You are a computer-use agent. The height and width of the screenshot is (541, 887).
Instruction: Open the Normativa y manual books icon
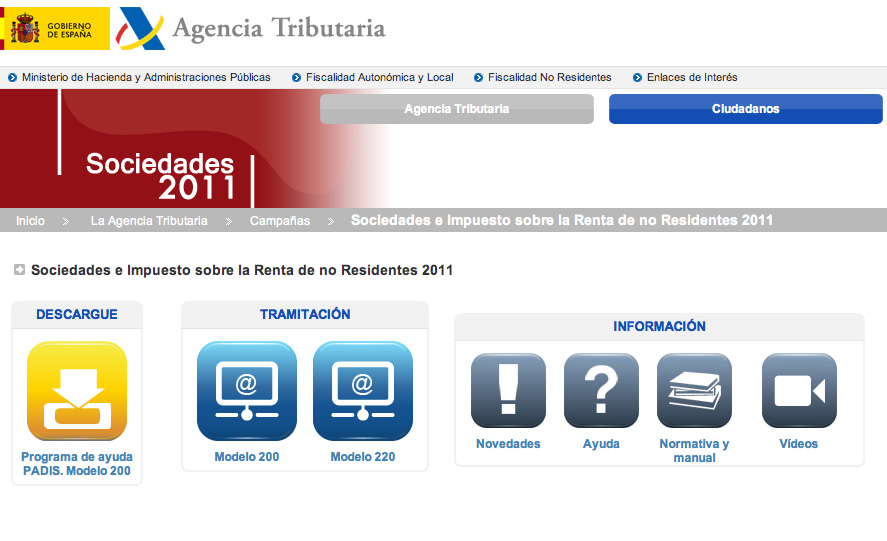pyautogui.click(x=694, y=391)
